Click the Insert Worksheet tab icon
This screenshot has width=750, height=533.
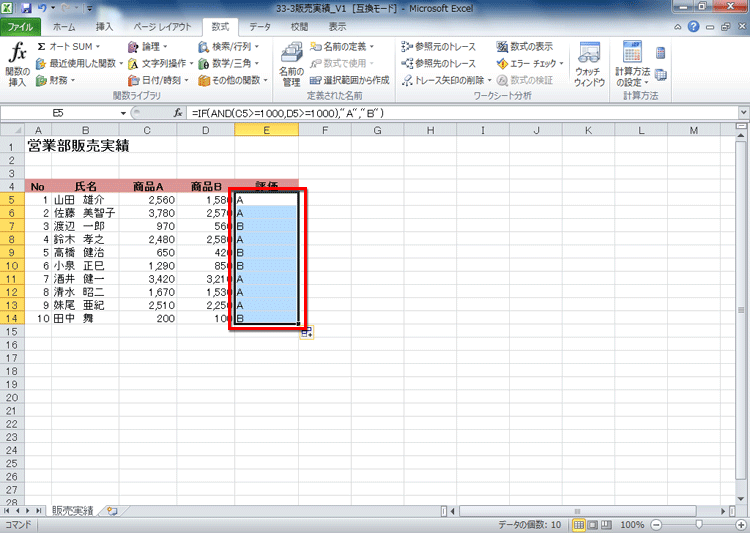[x=112, y=511]
